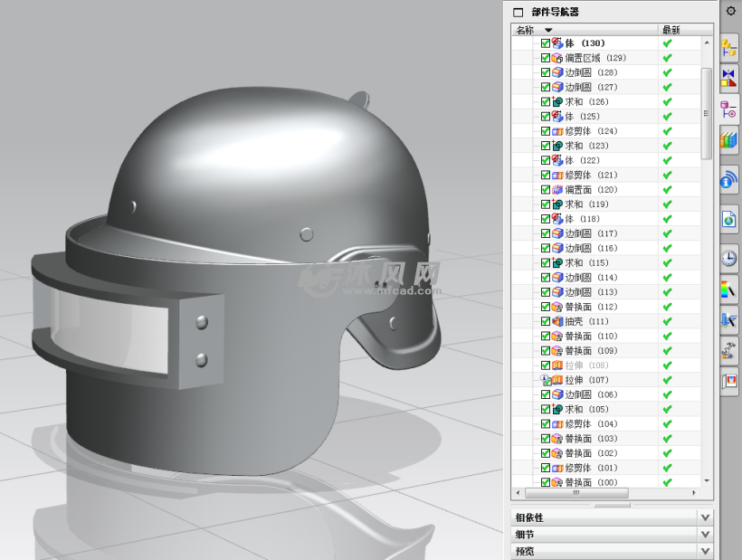Select the 替换面 (109) feature name
742x560 pixels.
592,351
